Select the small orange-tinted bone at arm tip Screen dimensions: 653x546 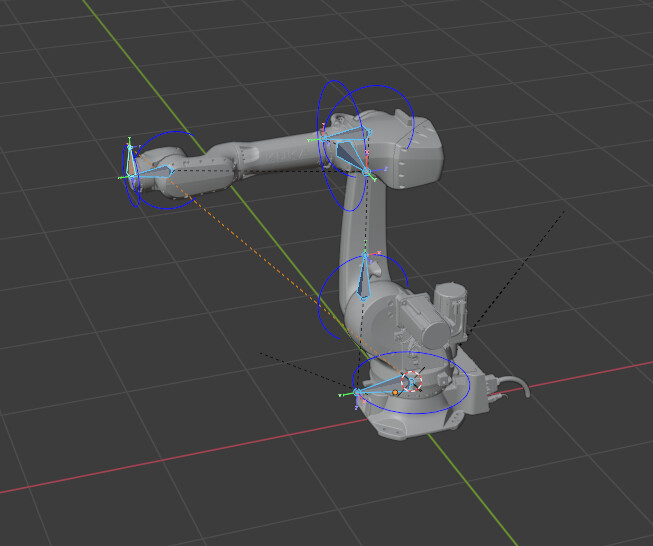pos(132,163)
